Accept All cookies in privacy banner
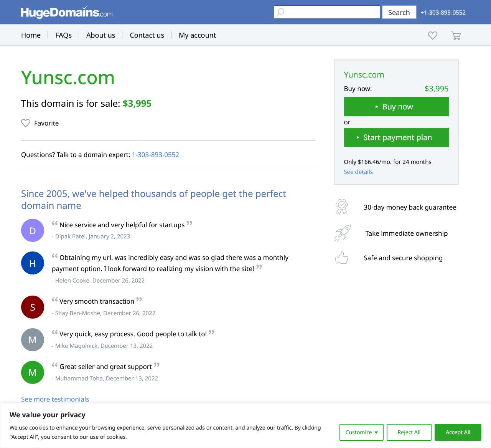The height and width of the screenshot is (448, 491). click(x=458, y=432)
